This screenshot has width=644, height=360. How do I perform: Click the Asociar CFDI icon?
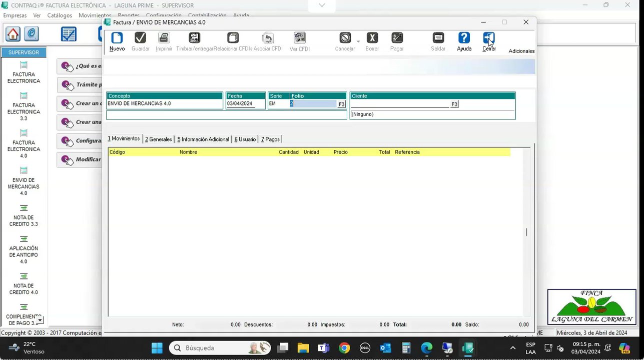pos(268,38)
